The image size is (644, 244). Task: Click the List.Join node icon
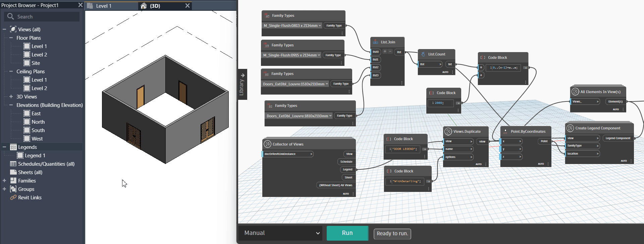pyautogui.click(x=375, y=42)
